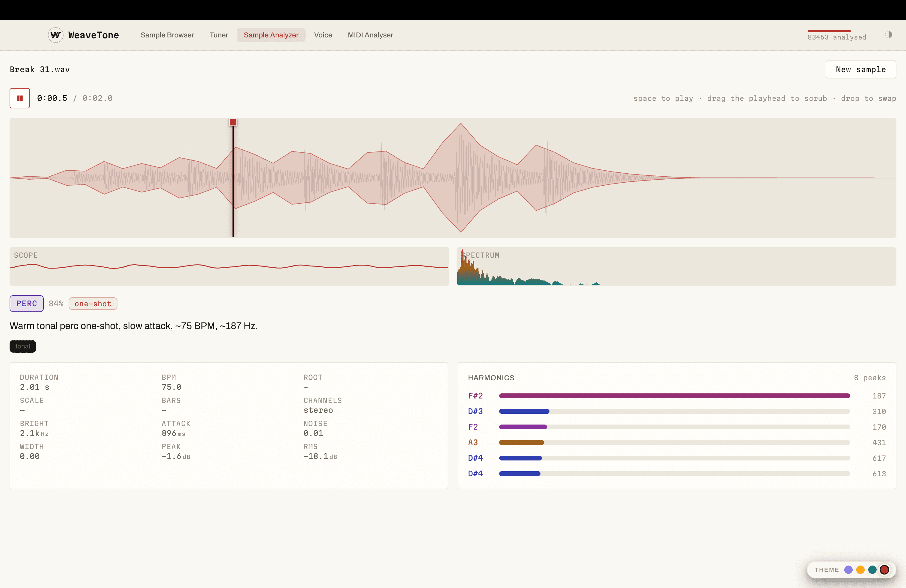Click the current time '0:00.5'
Viewport: 906px width, 588px height.
coord(52,98)
